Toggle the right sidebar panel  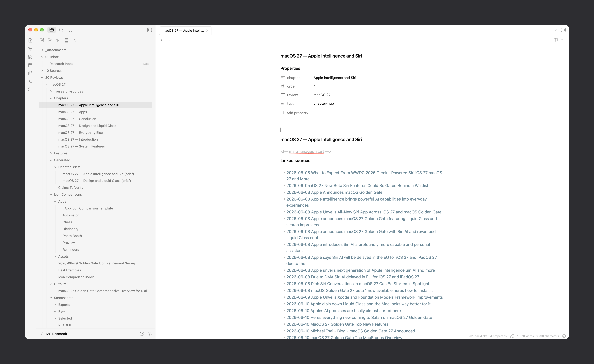point(563,30)
